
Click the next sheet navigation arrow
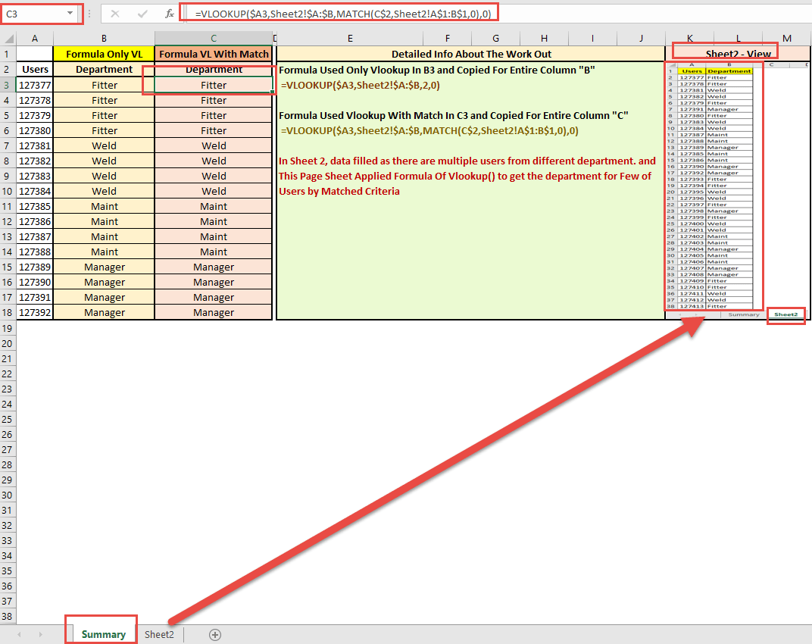click(x=39, y=634)
